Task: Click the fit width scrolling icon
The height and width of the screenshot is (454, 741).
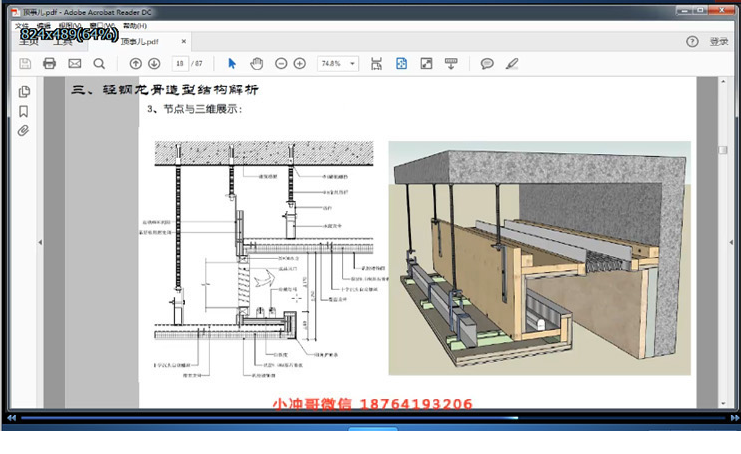Action: [376, 63]
